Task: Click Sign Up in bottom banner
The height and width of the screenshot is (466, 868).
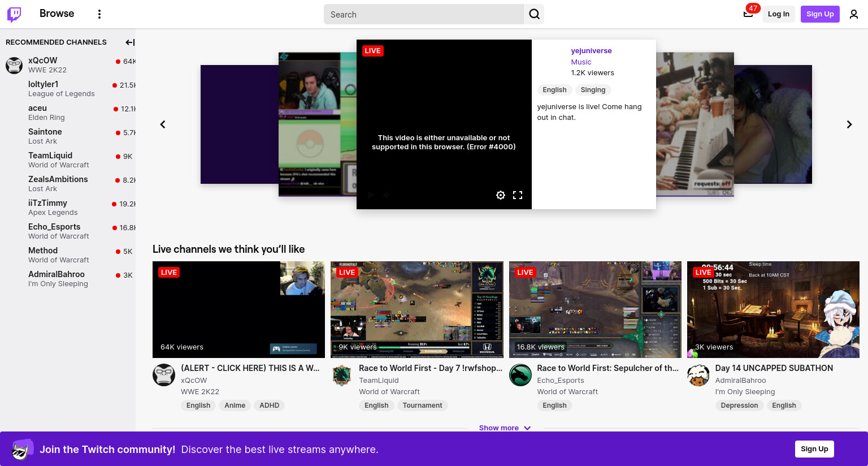Action: (814, 449)
